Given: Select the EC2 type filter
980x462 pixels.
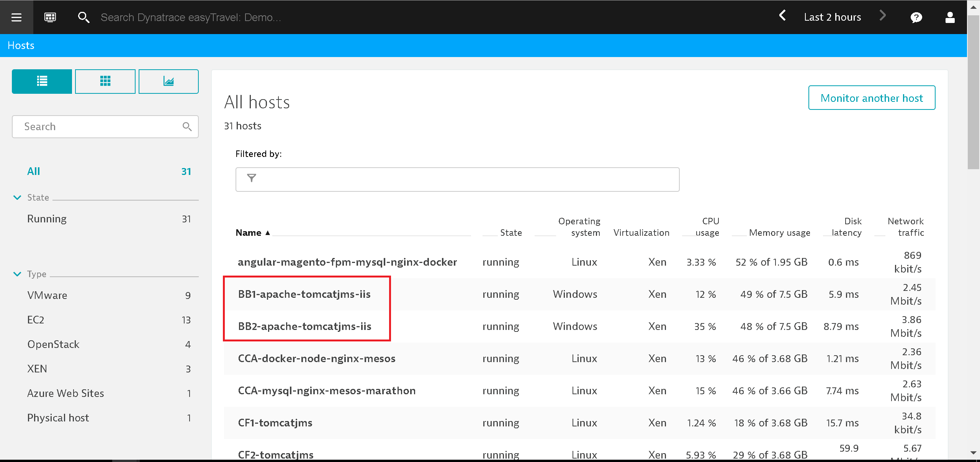Looking at the screenshot, I should pos(36,320).
